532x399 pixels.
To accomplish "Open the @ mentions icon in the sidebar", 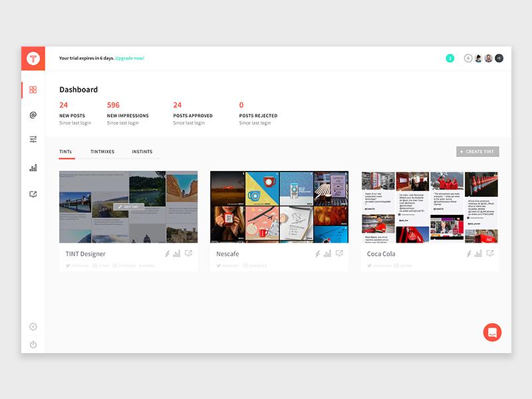I will [33, 114].
